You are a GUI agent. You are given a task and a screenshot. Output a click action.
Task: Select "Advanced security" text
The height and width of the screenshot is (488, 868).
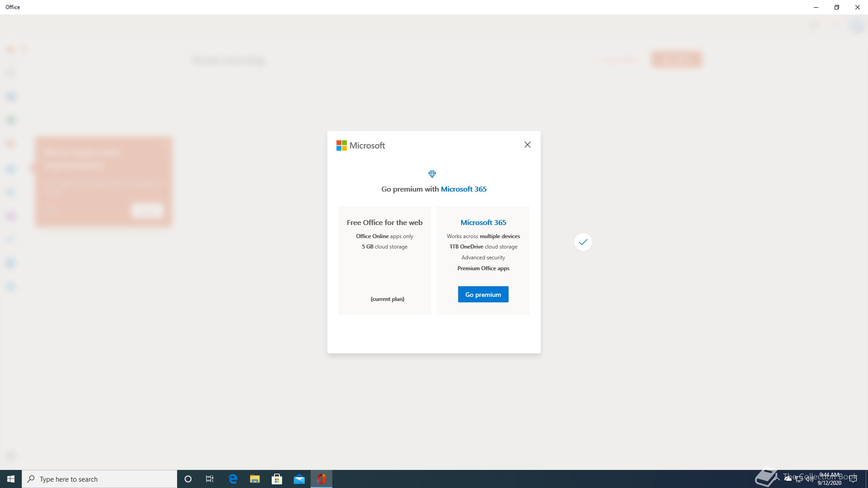(483, 258)
